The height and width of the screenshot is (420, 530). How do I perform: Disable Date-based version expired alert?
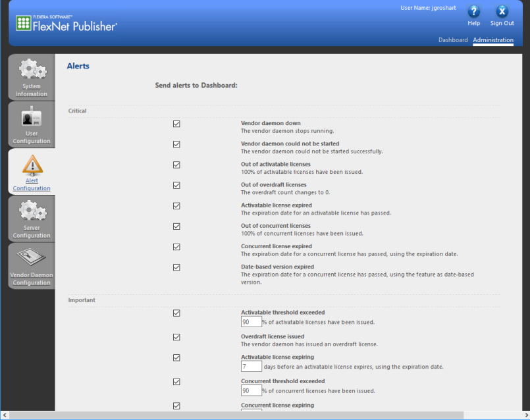click(176, 267)
